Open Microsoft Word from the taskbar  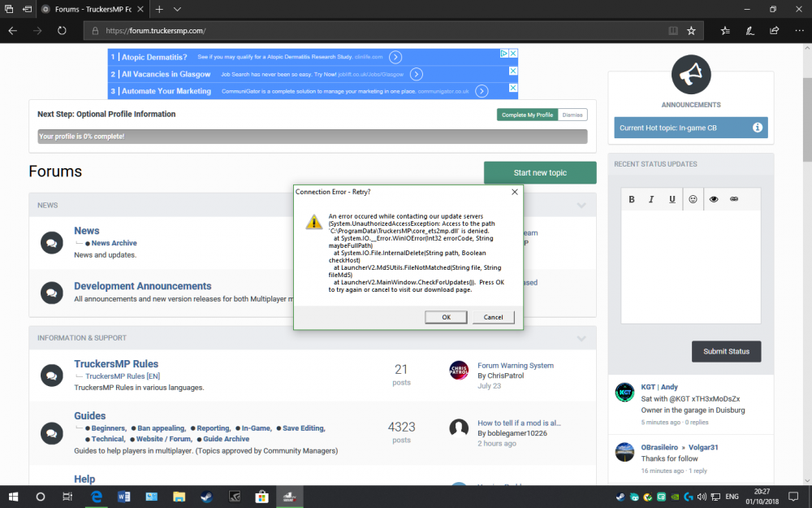click(x=124, y=497)
